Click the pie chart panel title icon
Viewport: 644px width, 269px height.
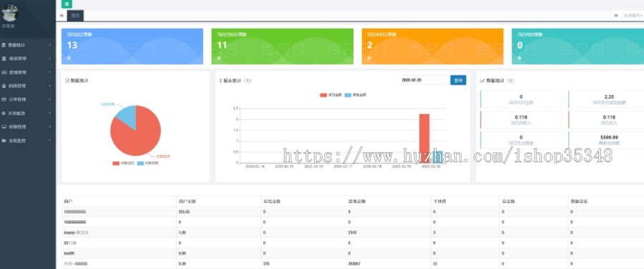[x=67, y=81]
